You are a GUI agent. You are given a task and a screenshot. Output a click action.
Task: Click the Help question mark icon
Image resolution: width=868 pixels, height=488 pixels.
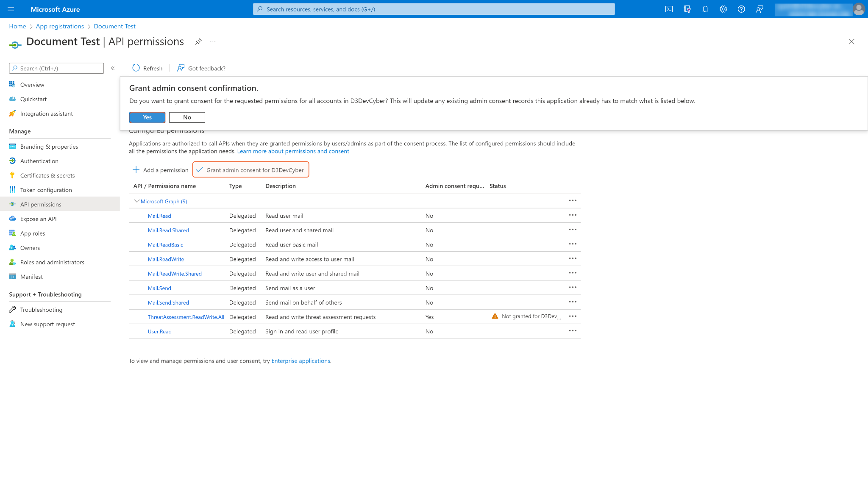(x=741, y=9)
